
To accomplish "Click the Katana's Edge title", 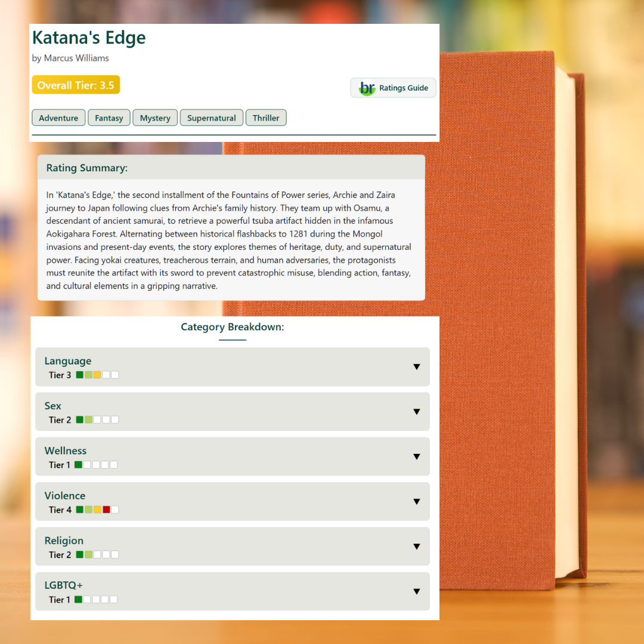I will 89,38.
